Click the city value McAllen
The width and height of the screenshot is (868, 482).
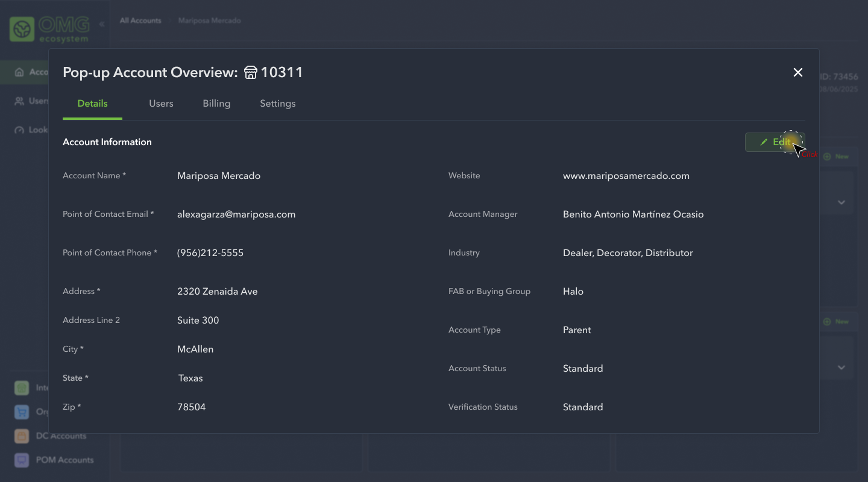click(x=195, y=349)
